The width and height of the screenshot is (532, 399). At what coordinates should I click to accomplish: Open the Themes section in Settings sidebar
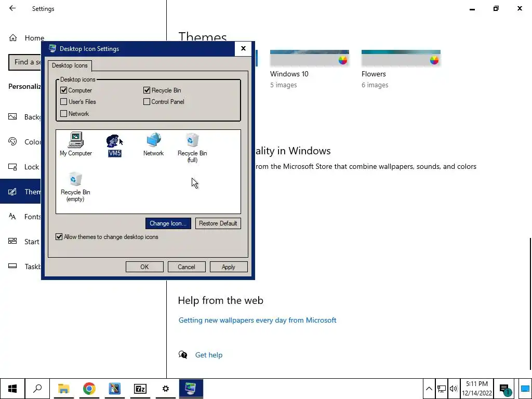(20, 192)
